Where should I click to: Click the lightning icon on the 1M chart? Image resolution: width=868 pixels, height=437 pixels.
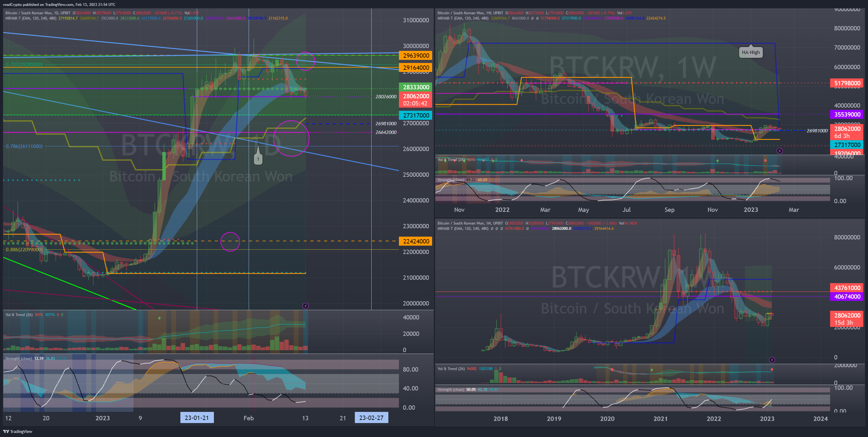[x=772, y=360]
